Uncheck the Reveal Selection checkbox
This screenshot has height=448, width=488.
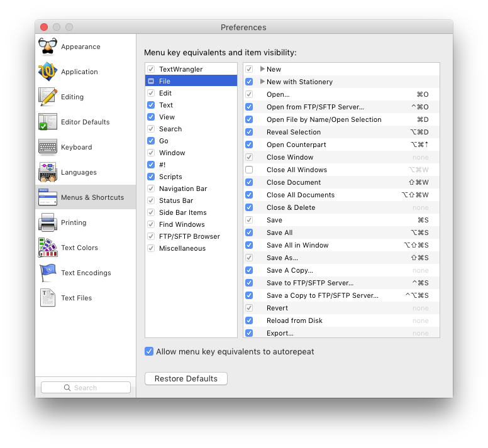(249, 132)
